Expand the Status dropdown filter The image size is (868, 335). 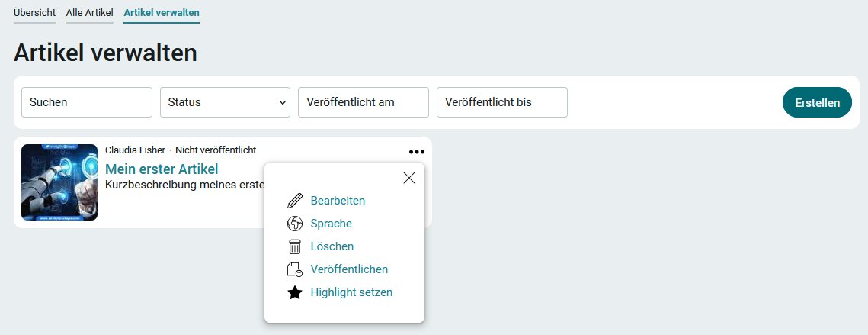225,102
